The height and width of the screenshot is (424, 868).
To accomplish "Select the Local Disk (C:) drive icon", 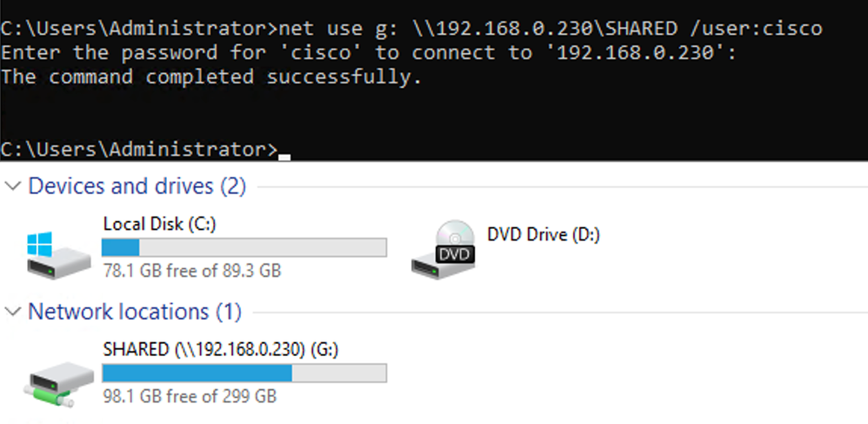I will point(58,255).
